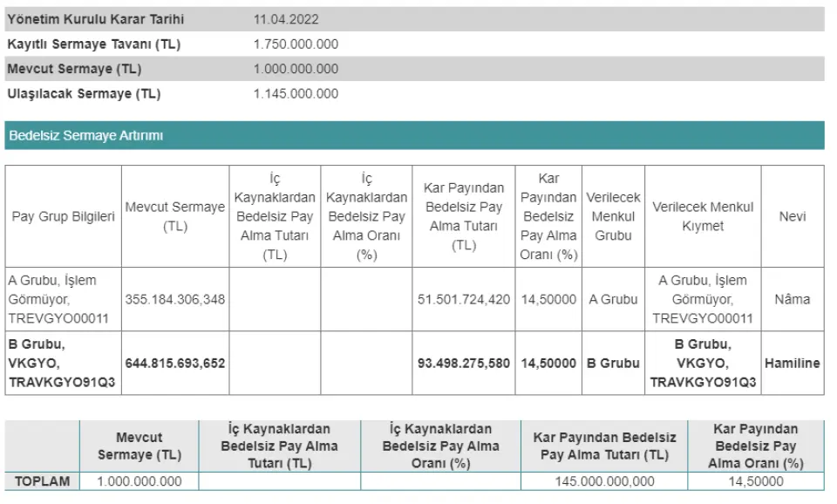
Task: Click the Bedelsiz Sermaye Artırımı section header
Action: pos(85,135)
